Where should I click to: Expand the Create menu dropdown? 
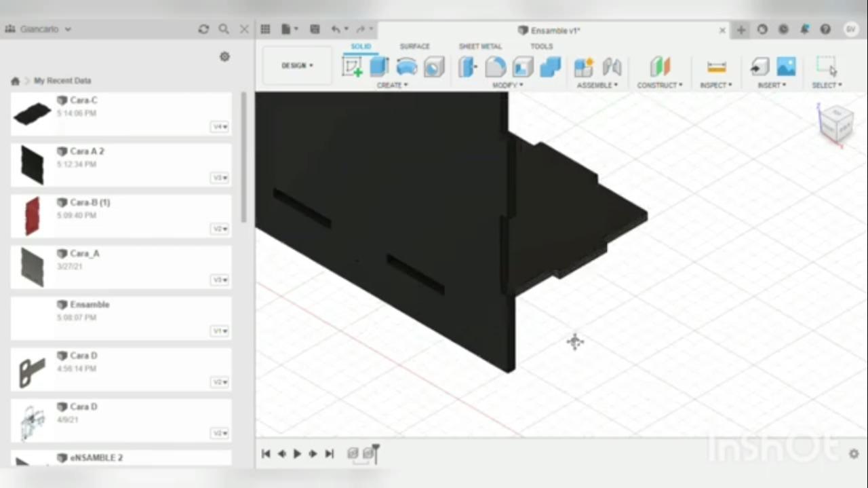pyautogui.click(x=392, y=86)
